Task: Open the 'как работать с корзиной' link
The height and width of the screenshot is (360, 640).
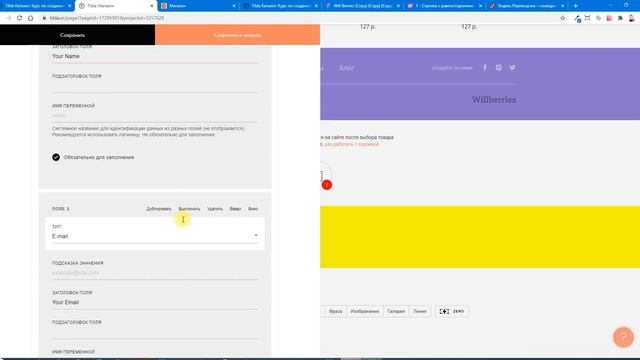Action: point(351,144)
